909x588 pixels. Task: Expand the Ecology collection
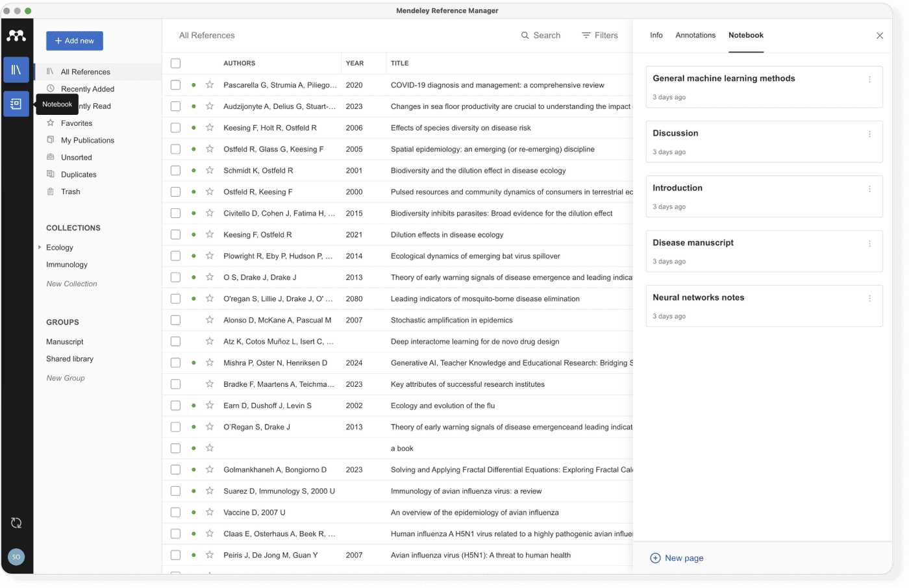click(x=39, y=247)
